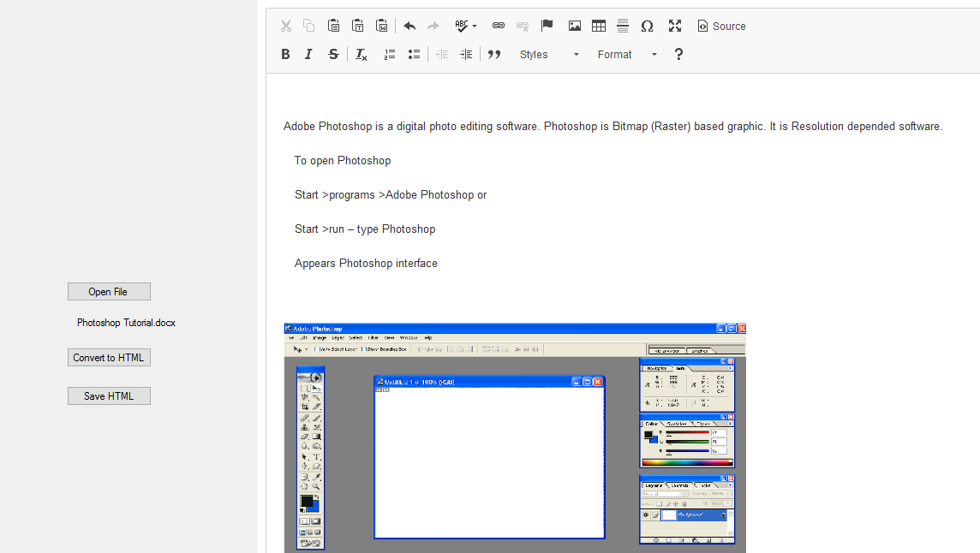Toggle the bulleted list
980x553 pixels.
414,55
